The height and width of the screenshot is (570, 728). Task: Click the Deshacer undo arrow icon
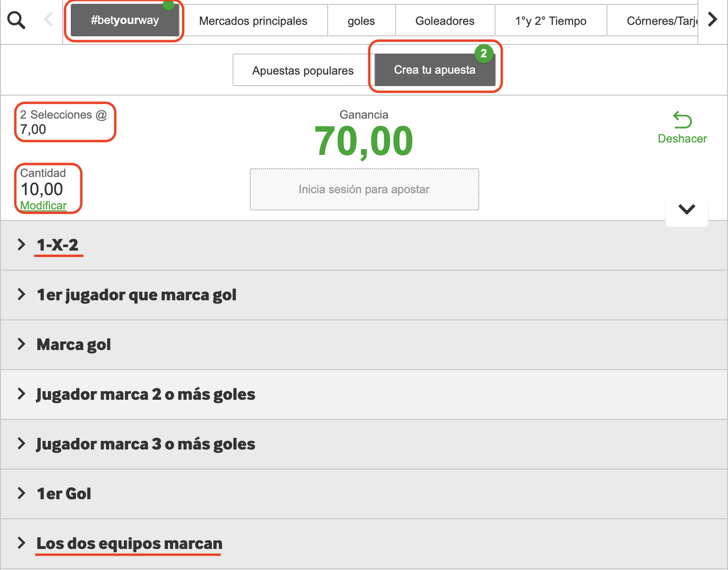[x=682, y=120]
